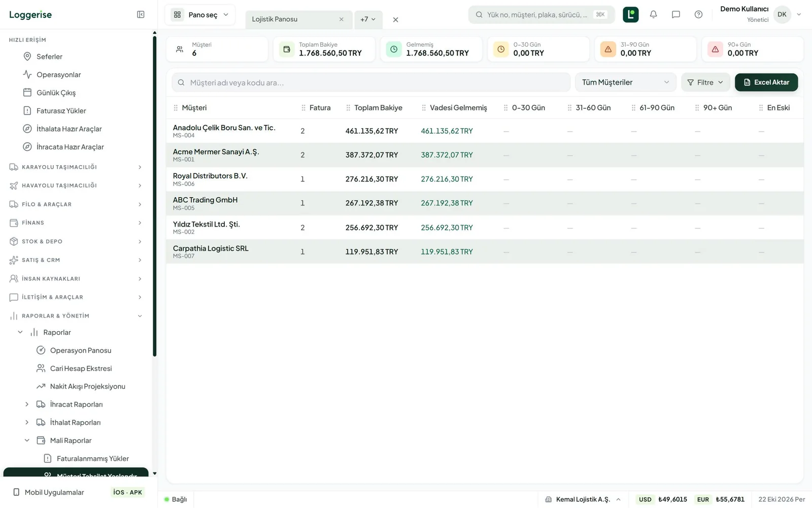Open Pano seç dropdown
This screenshot has width=812, height=508.
point(200,15)
